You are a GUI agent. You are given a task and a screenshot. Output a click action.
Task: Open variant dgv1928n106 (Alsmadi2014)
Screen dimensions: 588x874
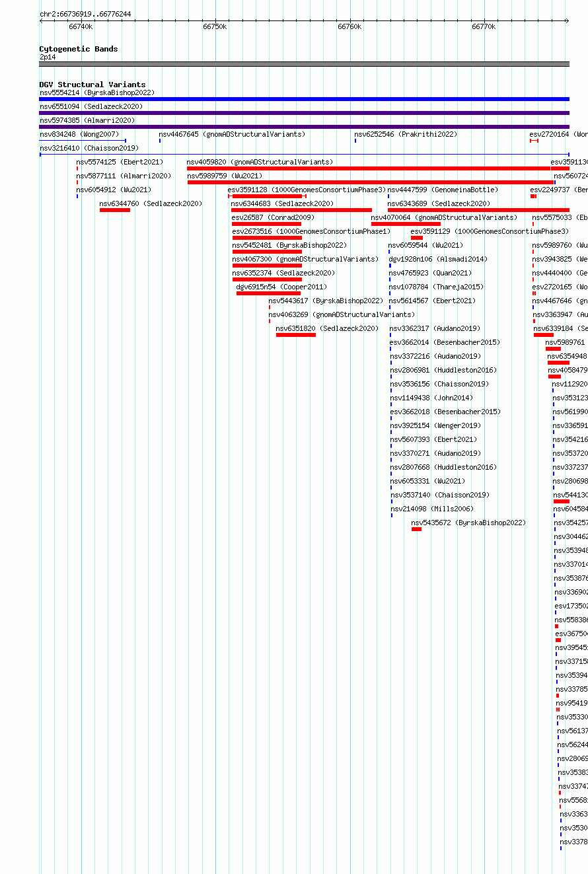437,259
